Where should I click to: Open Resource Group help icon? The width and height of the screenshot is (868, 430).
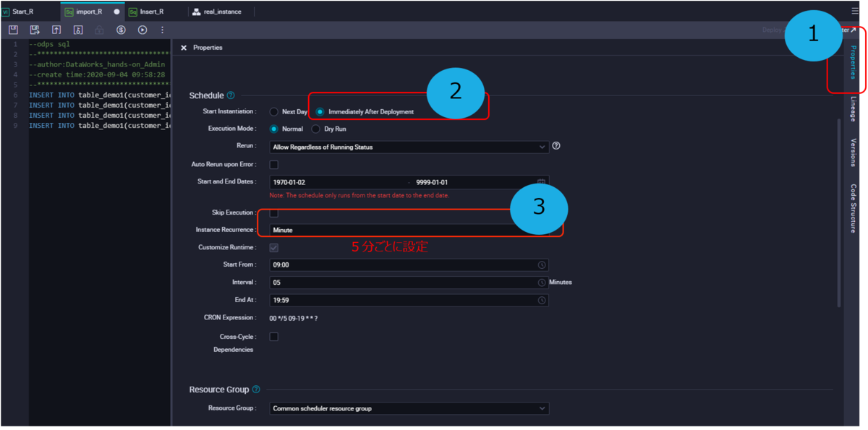256,390
